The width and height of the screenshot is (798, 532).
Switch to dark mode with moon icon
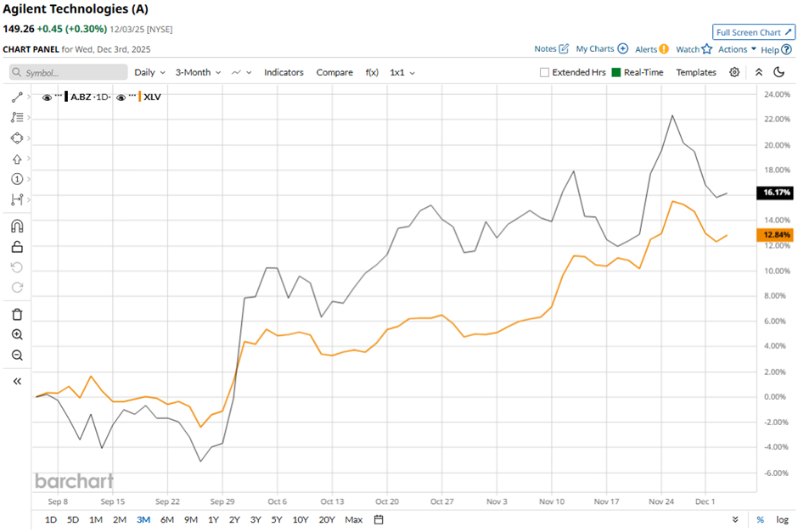click(x=778, y=72)
